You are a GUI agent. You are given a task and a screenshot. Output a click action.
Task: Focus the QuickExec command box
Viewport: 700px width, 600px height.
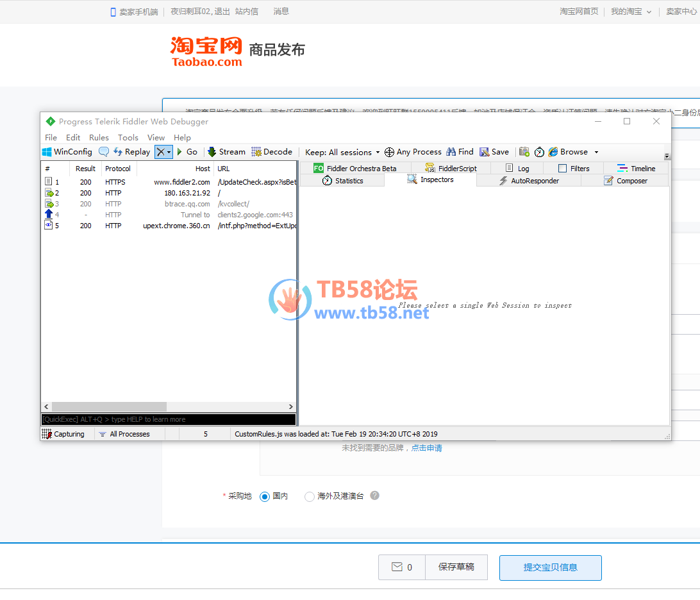(x=169, y=419)
